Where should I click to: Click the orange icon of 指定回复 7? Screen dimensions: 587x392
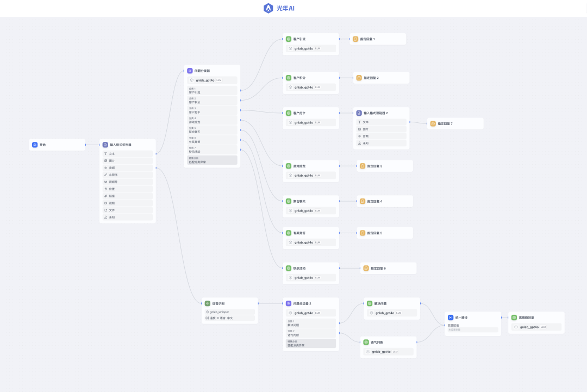click(x=433, y=123)
